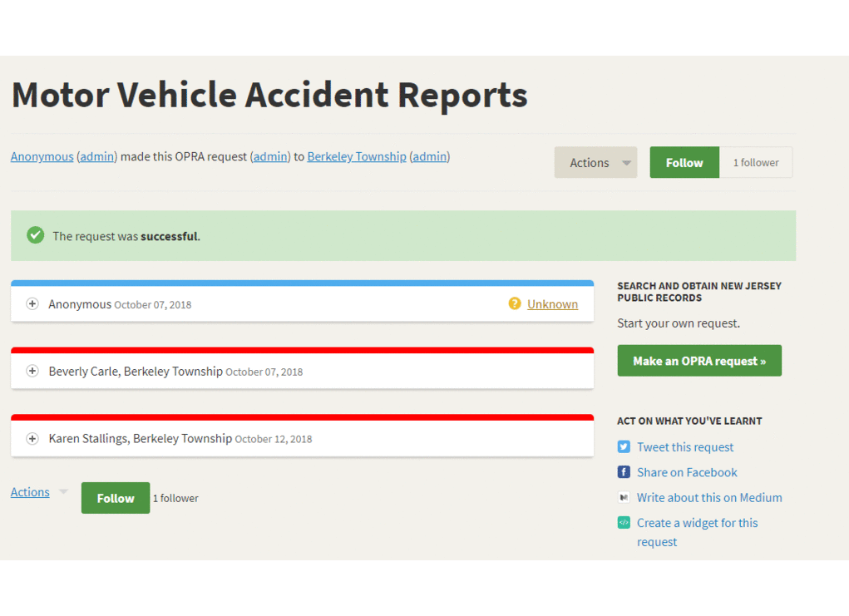Click Tweet this request link
Image resolution: width=849 pixels, height=616 pixels.
[685, 447]
